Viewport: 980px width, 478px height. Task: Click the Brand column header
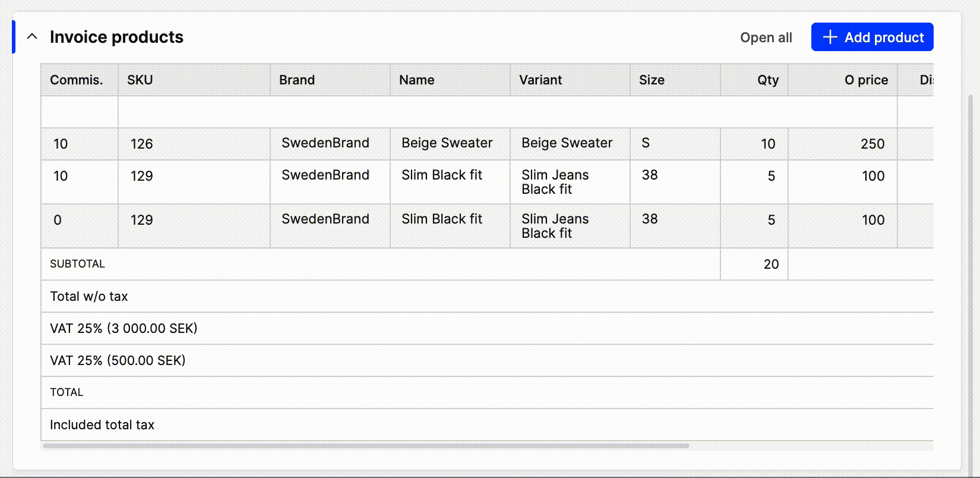[x=297, y=80]
